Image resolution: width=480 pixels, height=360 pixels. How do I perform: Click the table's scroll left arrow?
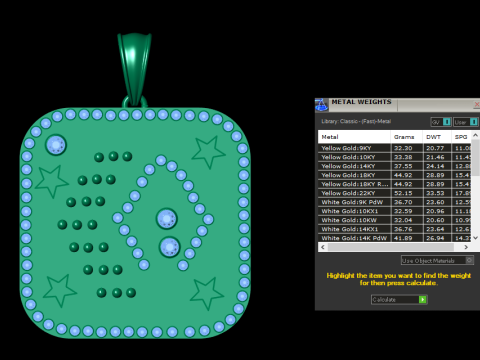[322, 247]
